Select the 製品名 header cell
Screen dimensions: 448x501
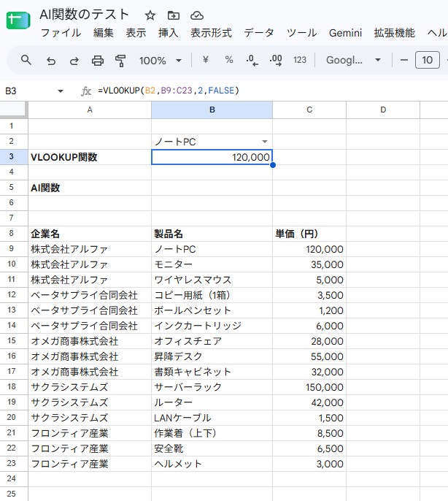coord(212,234)
